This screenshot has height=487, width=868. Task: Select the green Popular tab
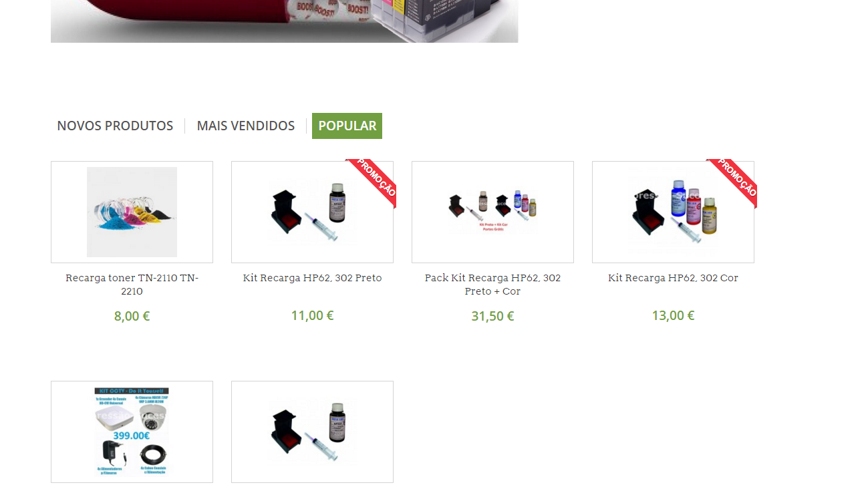pyautogui.click(x=347, y=126)
